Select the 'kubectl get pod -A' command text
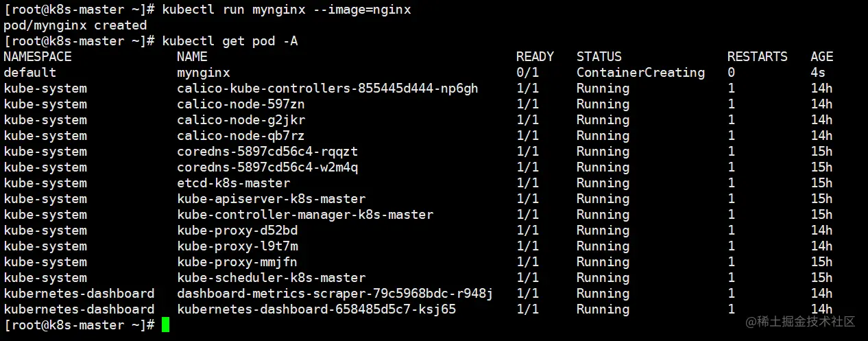This screenshot has width=868, height=341. [x=230, y=41]
